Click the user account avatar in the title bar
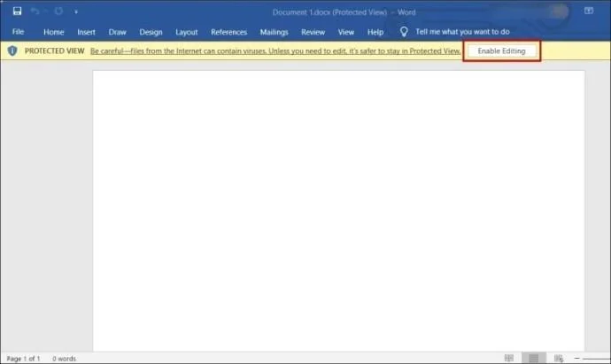Viewport: 611px width, 364px height. 560,12
